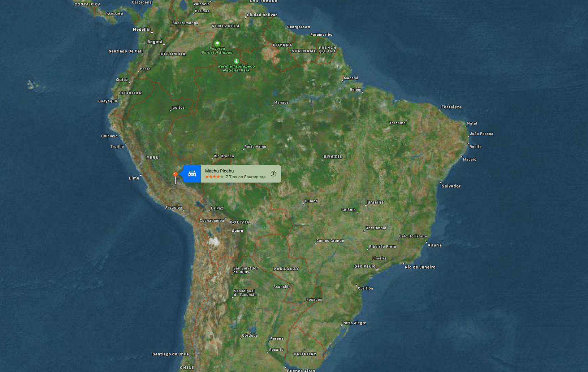Click the Posadas city label
Viewport: 588px width, 372px height.
tap(314, 299)
